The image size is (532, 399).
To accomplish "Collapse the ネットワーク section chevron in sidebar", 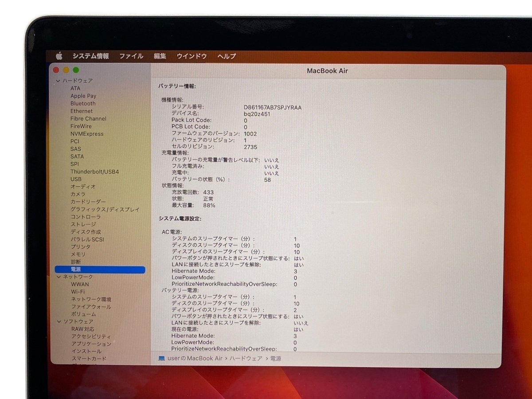I will click(59, 277).
